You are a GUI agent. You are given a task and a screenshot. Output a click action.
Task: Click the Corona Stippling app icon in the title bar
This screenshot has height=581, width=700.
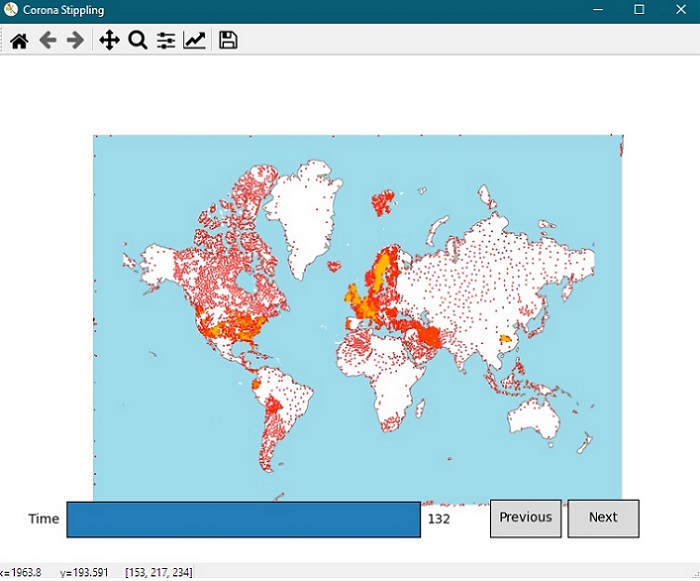pyautogui.click(x=10, y=9)
